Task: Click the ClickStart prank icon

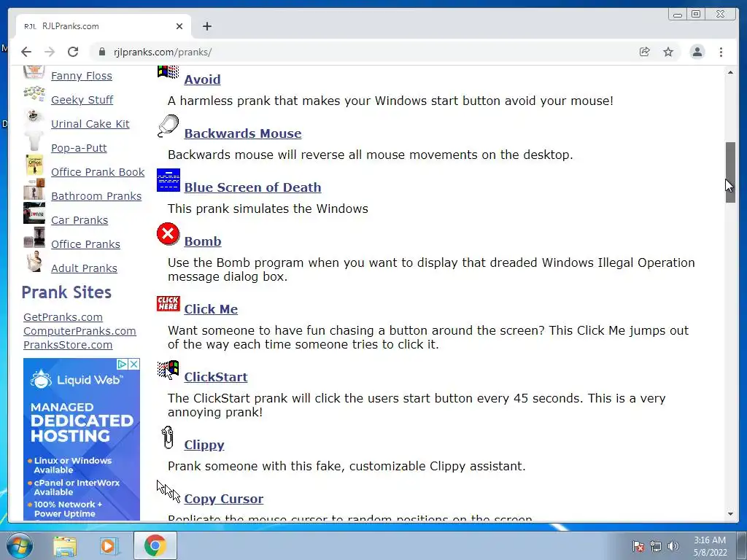Action: click(169, 370)
